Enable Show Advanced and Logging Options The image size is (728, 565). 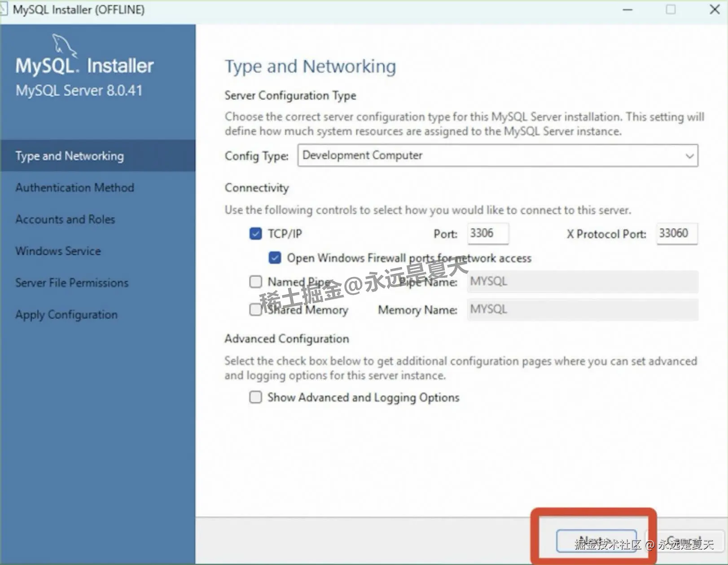click(255, 397)
